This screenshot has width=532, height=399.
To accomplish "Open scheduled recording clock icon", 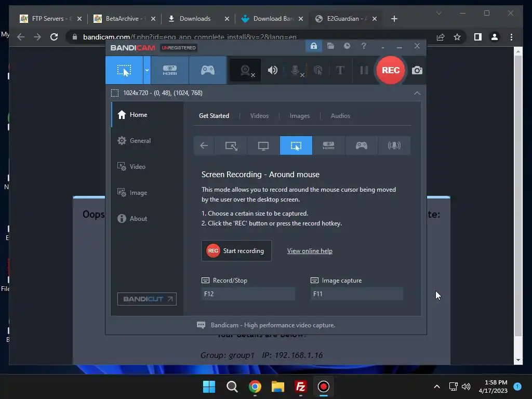I will [x=347, y=46].
